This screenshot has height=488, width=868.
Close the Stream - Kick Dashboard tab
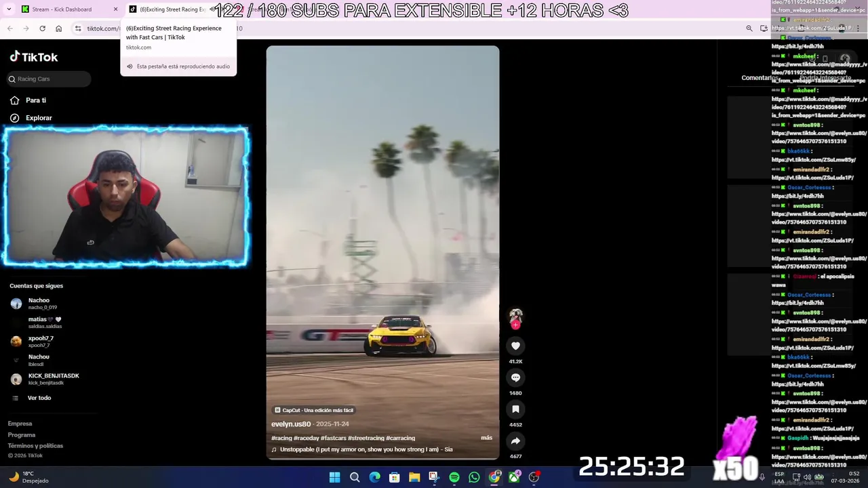point(115,9)
